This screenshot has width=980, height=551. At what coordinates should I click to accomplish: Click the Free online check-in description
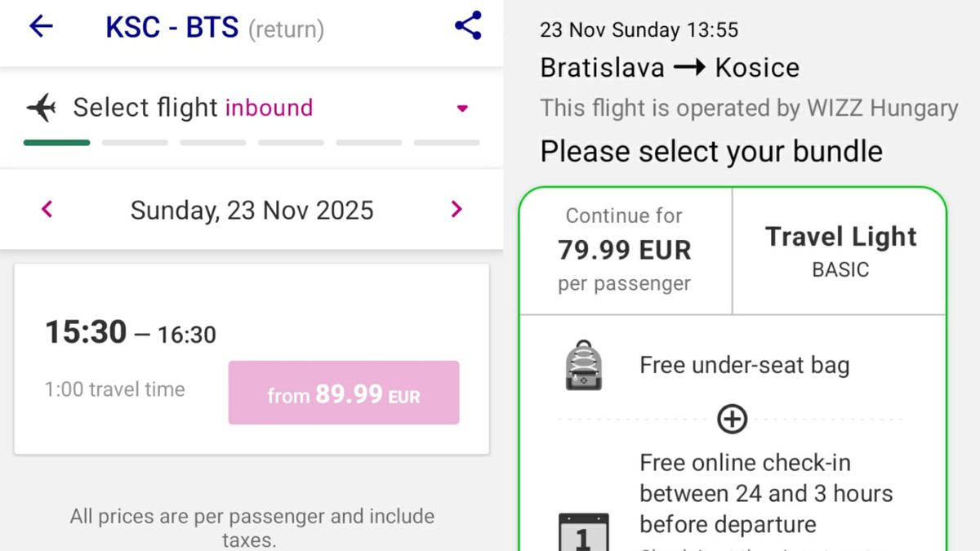(x=766, y=493)
